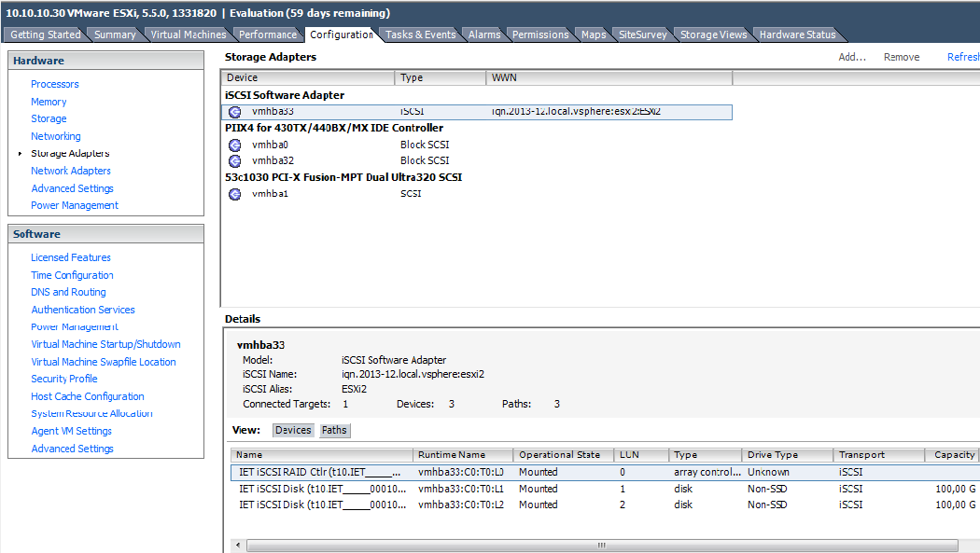Switch to the Alarms tab

[x=484, y=35]
